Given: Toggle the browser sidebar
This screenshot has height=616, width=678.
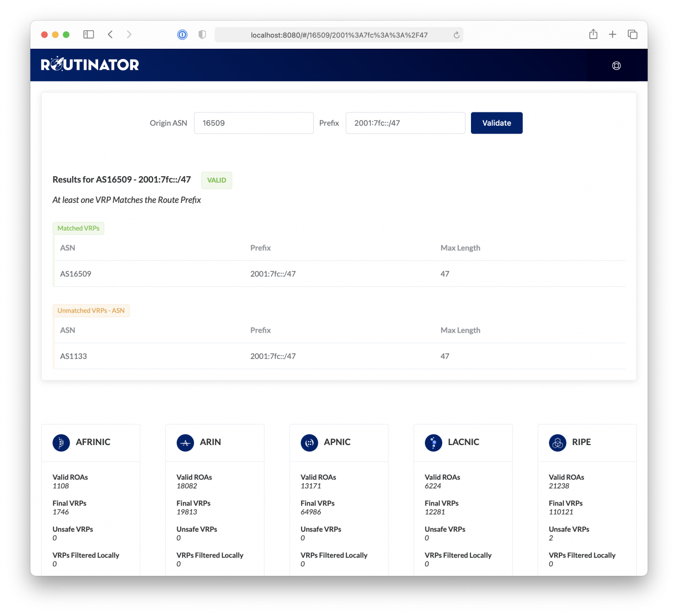Looking at the screenshot, I should [x=88, y=34].
